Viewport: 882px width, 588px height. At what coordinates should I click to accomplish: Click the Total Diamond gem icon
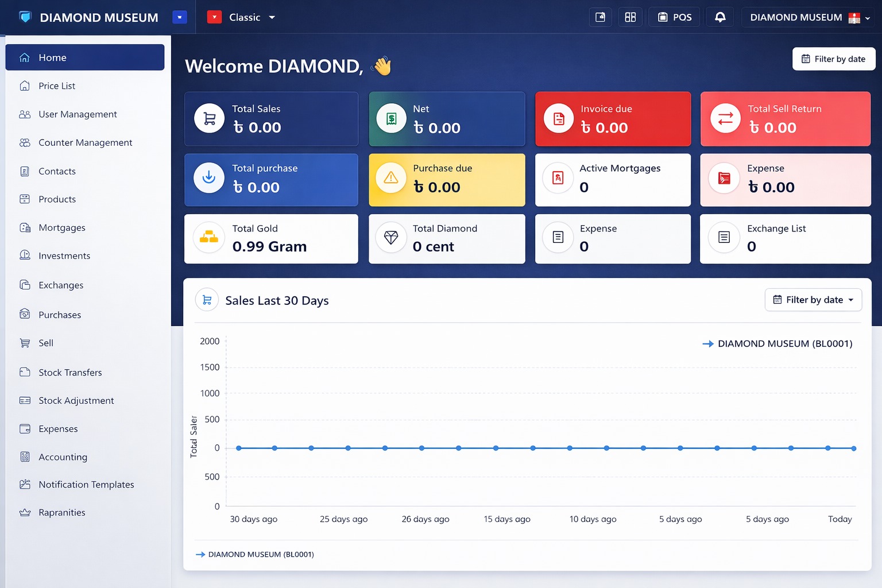[x=391, y=237]
